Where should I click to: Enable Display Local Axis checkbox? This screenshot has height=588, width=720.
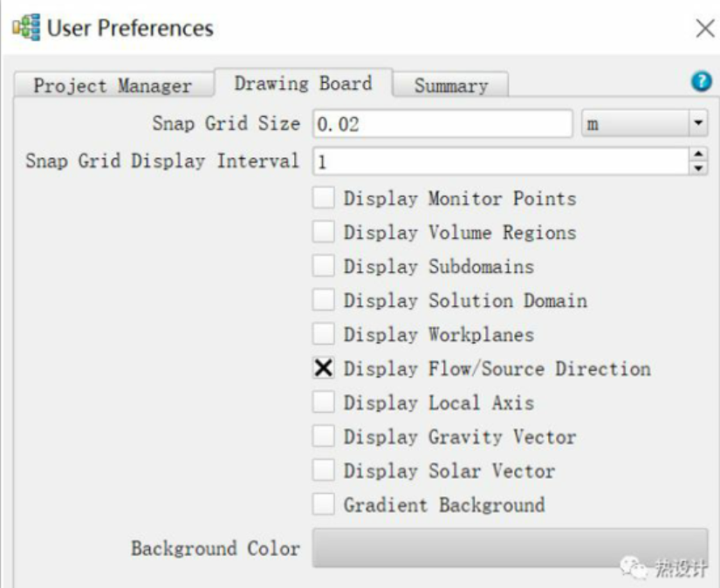pyautogui.click(x=324, y=402)
